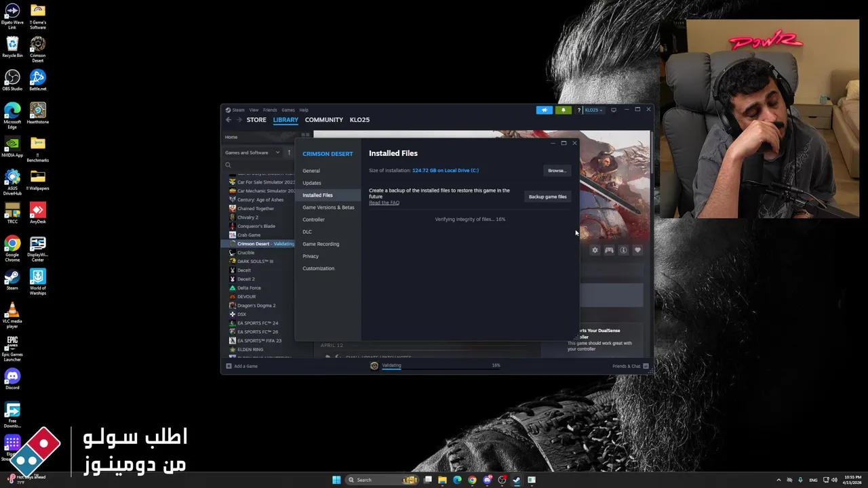Click the sort arrow beside Games and Software
This screenshot has width=868, height=488.
click(x=289, y=152)
